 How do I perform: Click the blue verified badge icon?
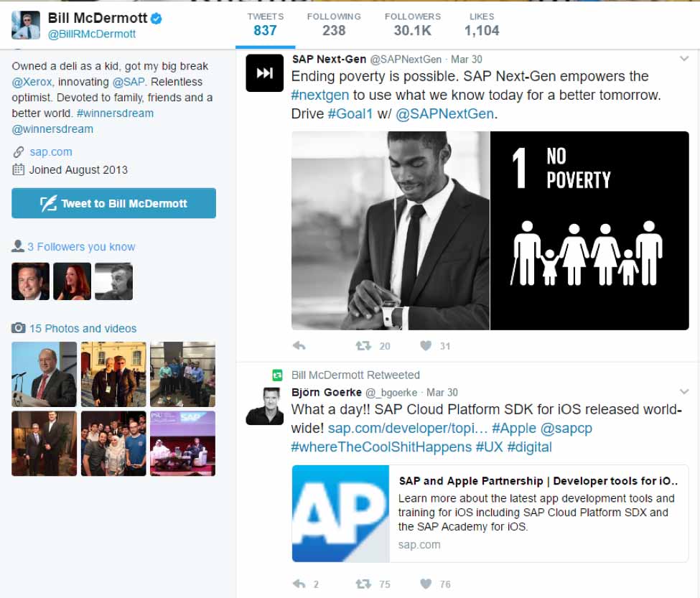click(x=156, y=18)
